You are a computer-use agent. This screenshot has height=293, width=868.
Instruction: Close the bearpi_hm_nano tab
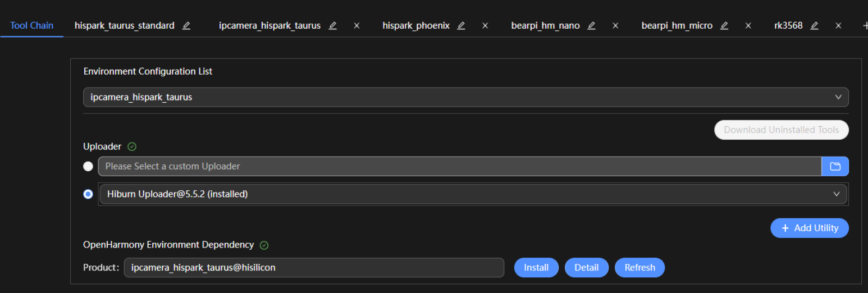pyautogui.click(x=615, y=26)
